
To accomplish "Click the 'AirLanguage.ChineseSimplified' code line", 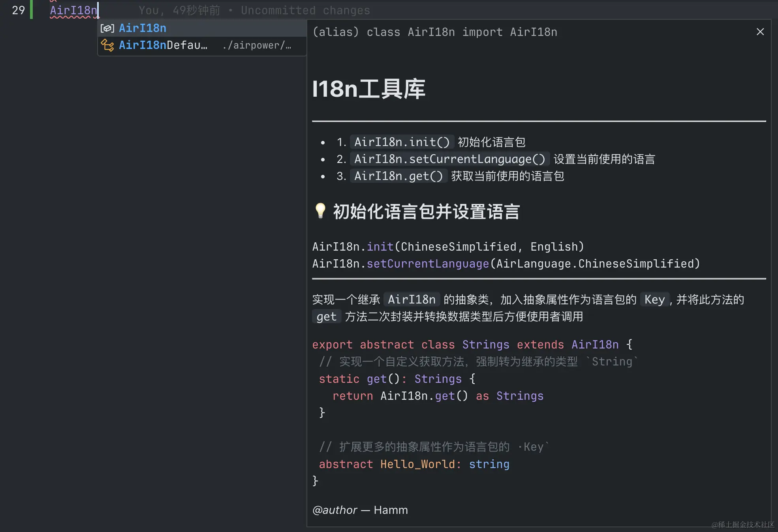I will [x=506, y=264].
